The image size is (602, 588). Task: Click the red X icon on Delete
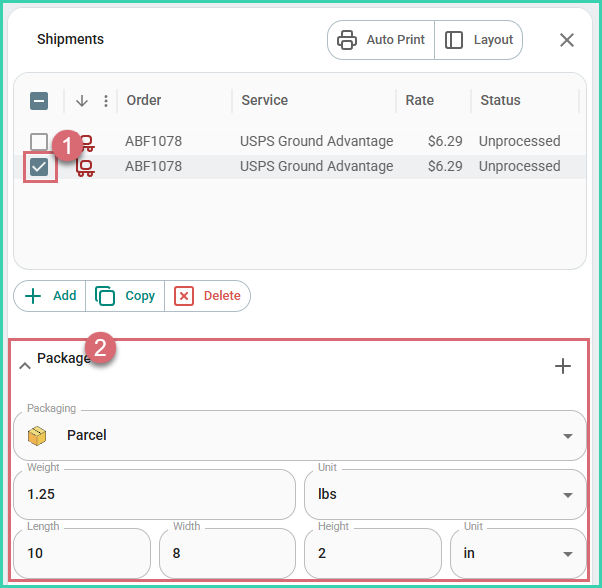(184, 296)
